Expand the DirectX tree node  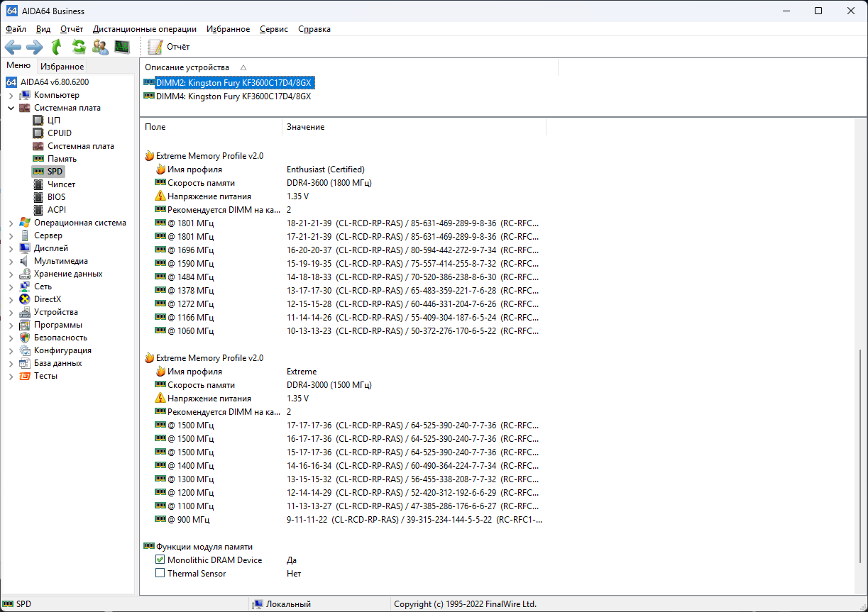point(11,299)
